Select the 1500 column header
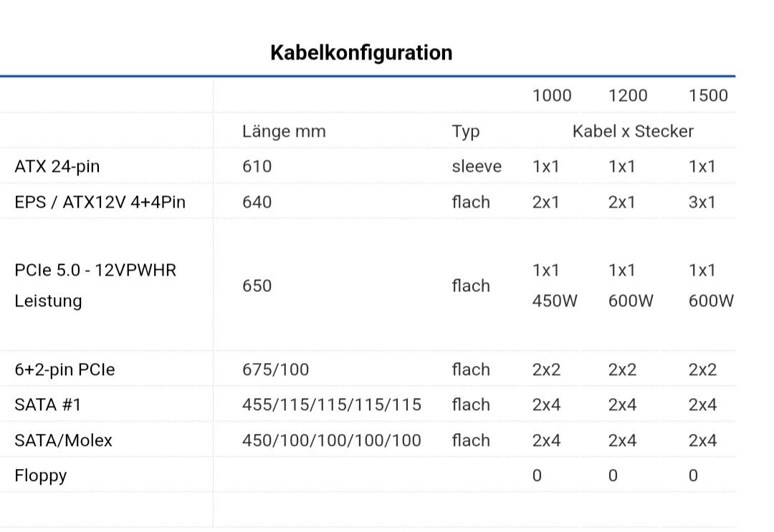 point(708,96)
